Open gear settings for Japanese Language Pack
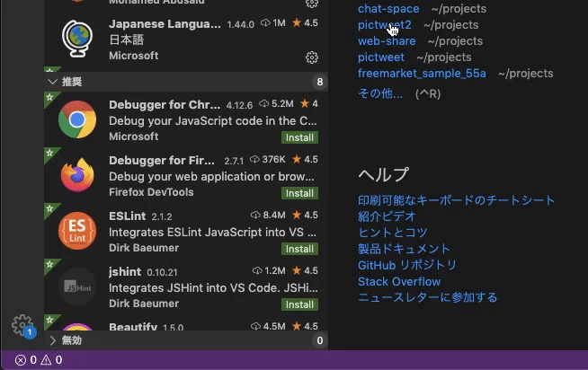The width and height of the screenshot is (588, 370). pyautogui.click(x=312, y=57)
